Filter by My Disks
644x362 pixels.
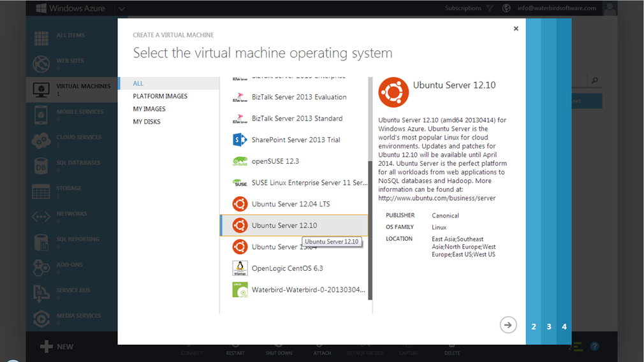coord(147,122)
